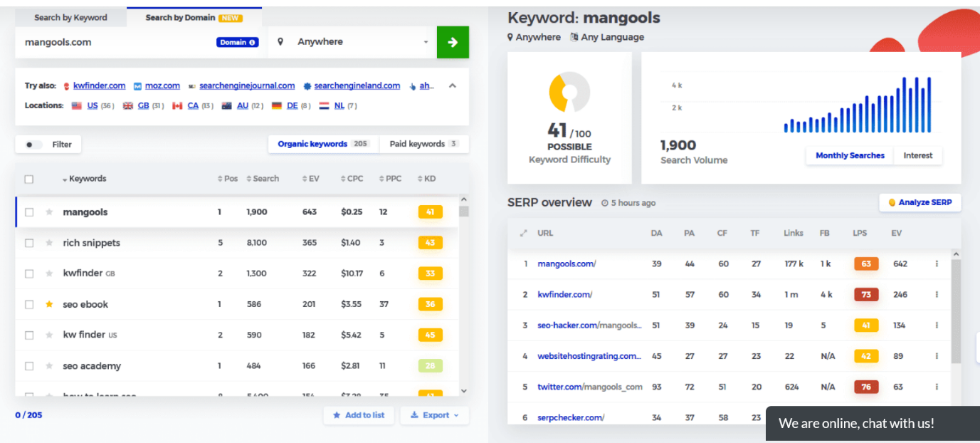Click the Analyze SERP button

pos(920,202)
